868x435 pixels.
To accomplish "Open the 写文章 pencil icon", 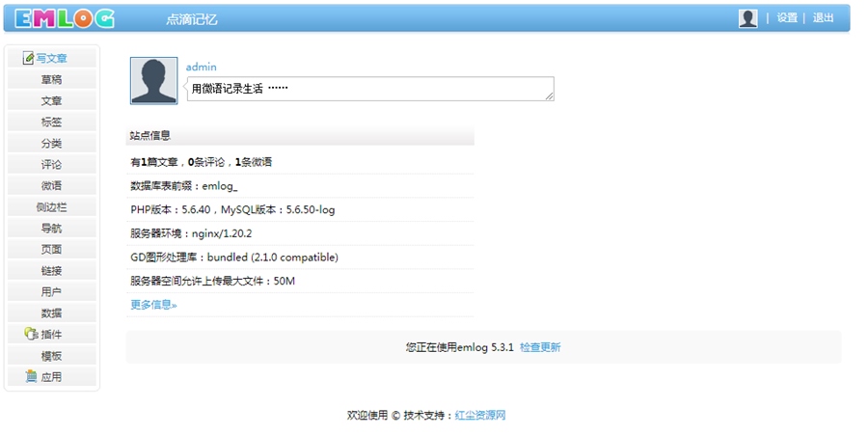I will pyautogui.click(x=28, y=58).
